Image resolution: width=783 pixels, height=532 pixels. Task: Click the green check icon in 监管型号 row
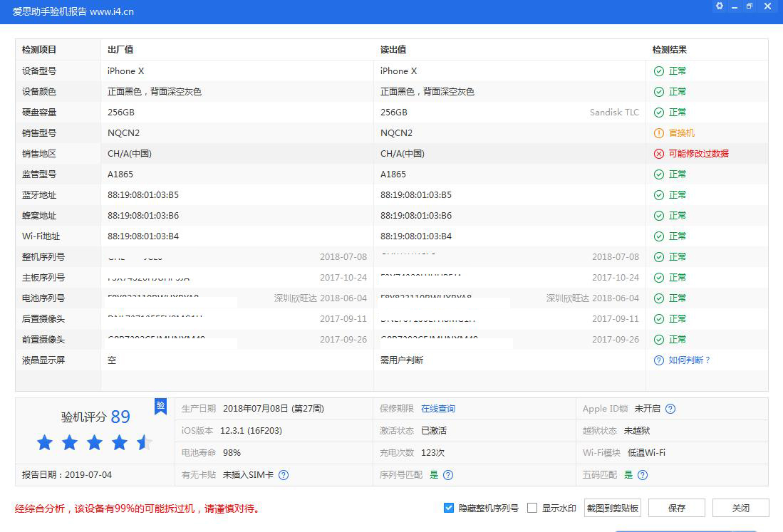pyautogui.click(x=658, y=174)
